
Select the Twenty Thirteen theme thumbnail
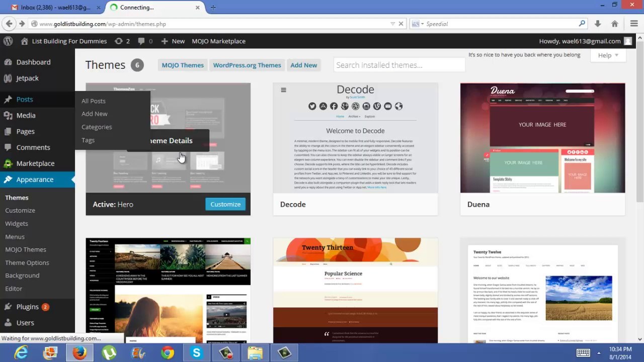355,290
